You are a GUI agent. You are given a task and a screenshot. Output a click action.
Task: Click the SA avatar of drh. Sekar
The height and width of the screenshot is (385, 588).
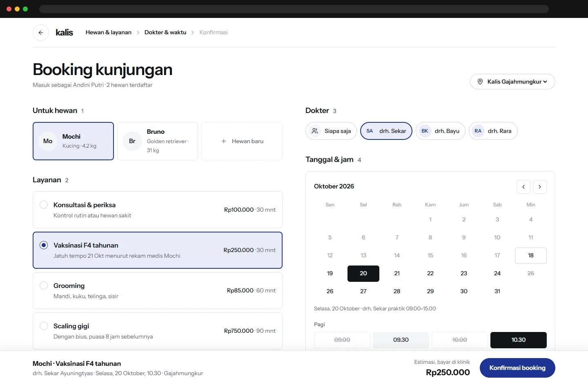[x=370, y=131]
